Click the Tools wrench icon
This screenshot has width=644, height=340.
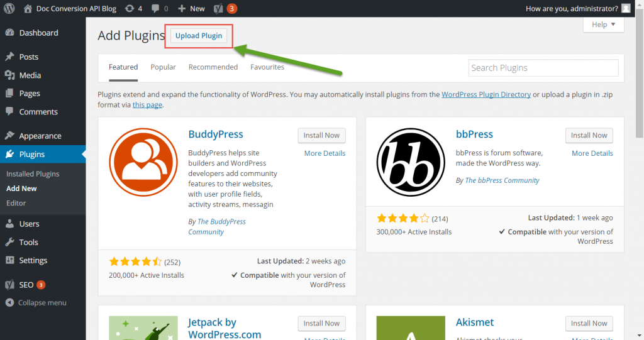[x=10, y=242]
